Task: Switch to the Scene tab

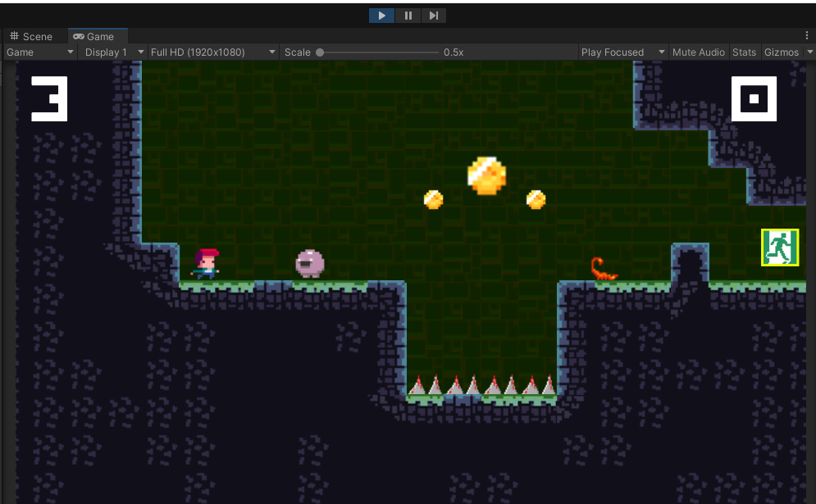Action: 36,36
